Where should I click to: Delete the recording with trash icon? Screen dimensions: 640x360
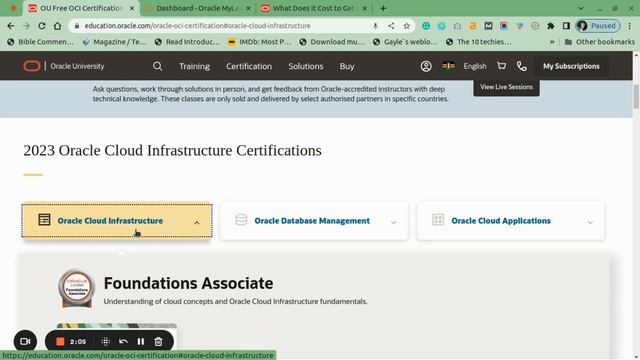(x=158, y=341)
